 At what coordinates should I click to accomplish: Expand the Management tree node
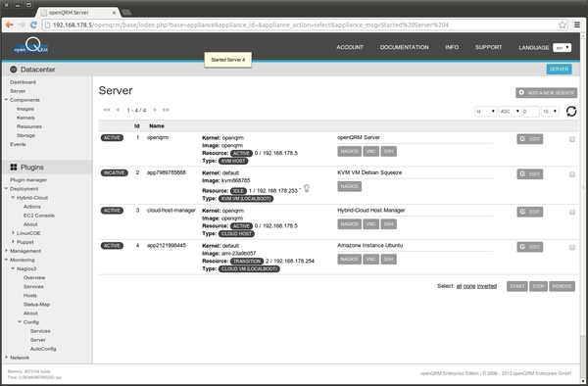tap(6, 251)
